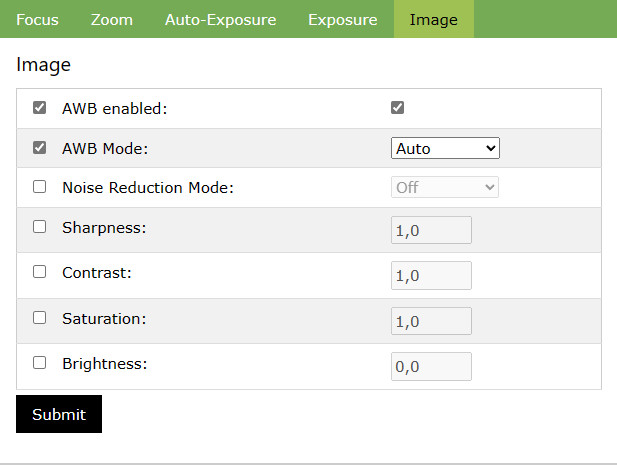Image resolution: width=617 pixels, height=465 pixels.
Task: Go to the Auto-Exposure tab
Action: 220,20
